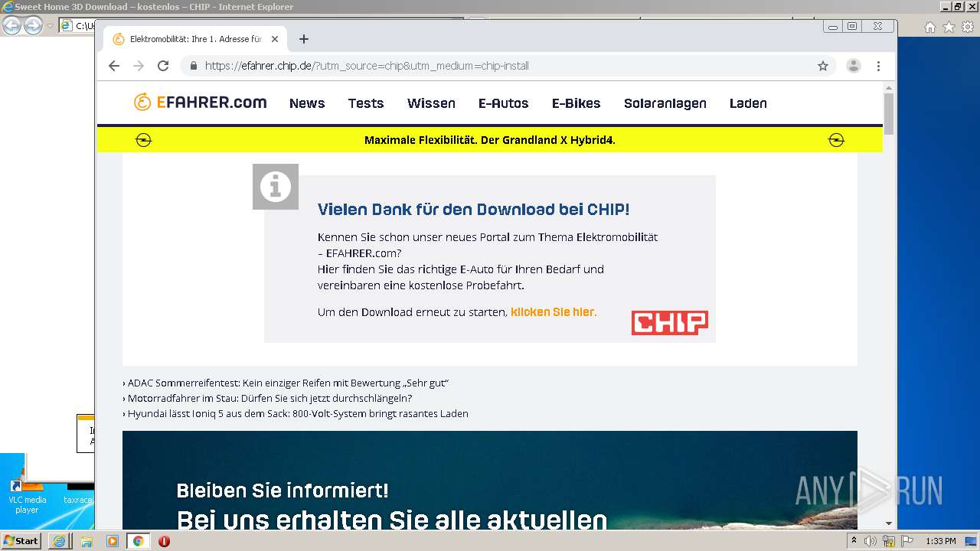Screen dimensions: 980x551
Task: Click the Action Center flag tray icon
Action: point(907,541)
